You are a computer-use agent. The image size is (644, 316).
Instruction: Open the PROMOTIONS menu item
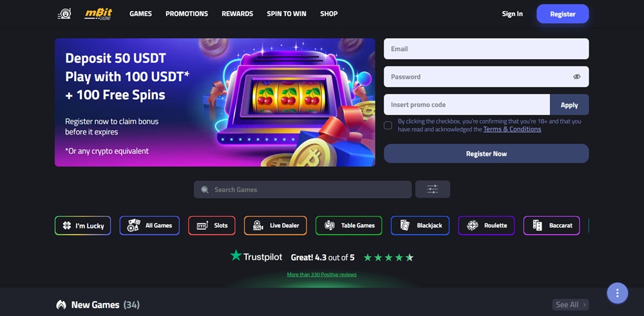point(187,14)
